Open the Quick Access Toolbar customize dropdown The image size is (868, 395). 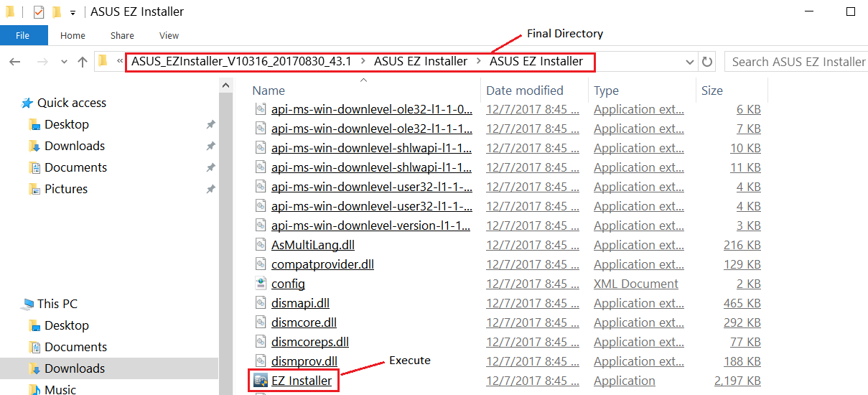click(73, 12)
